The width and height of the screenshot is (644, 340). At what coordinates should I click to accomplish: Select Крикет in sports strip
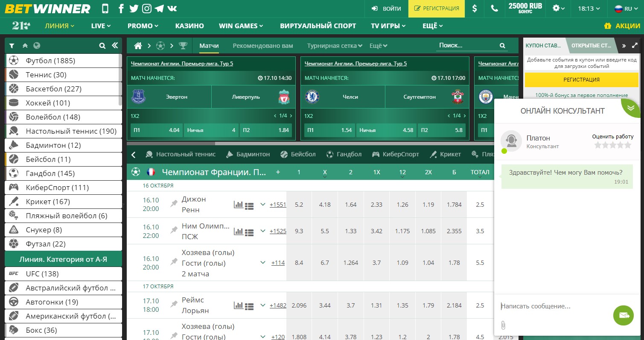pos(445,154)
